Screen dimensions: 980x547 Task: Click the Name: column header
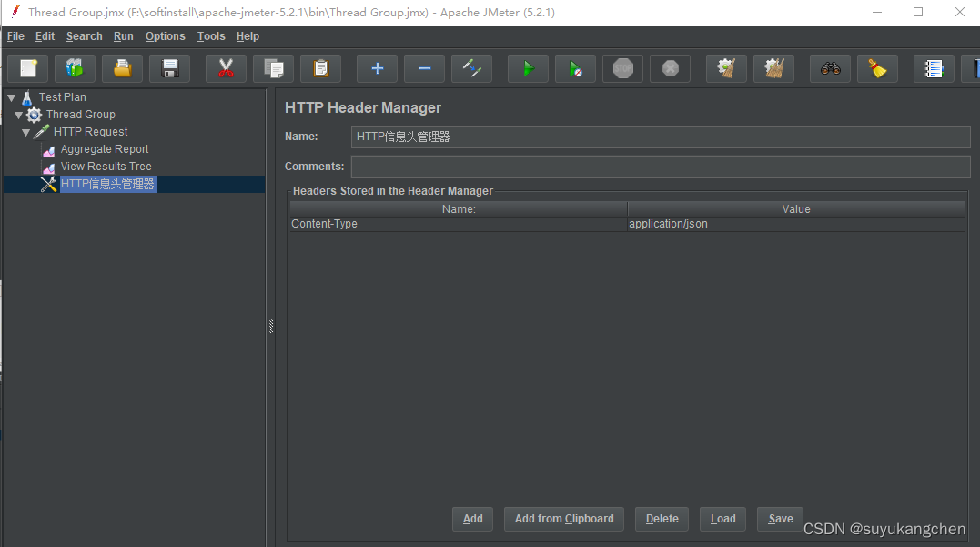(x=458, y=209)
